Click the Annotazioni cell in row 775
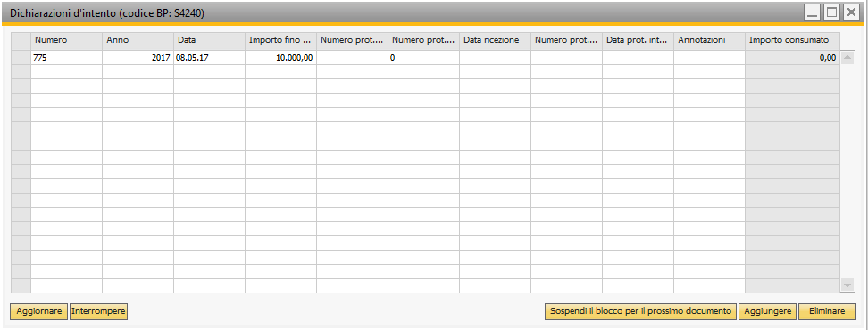868x330 pixels. [709, 57]
